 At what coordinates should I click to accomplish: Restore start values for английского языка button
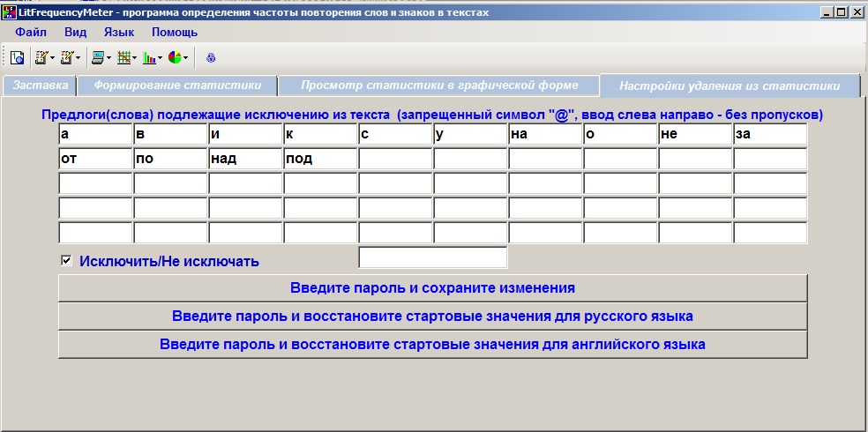click(433, 345)
